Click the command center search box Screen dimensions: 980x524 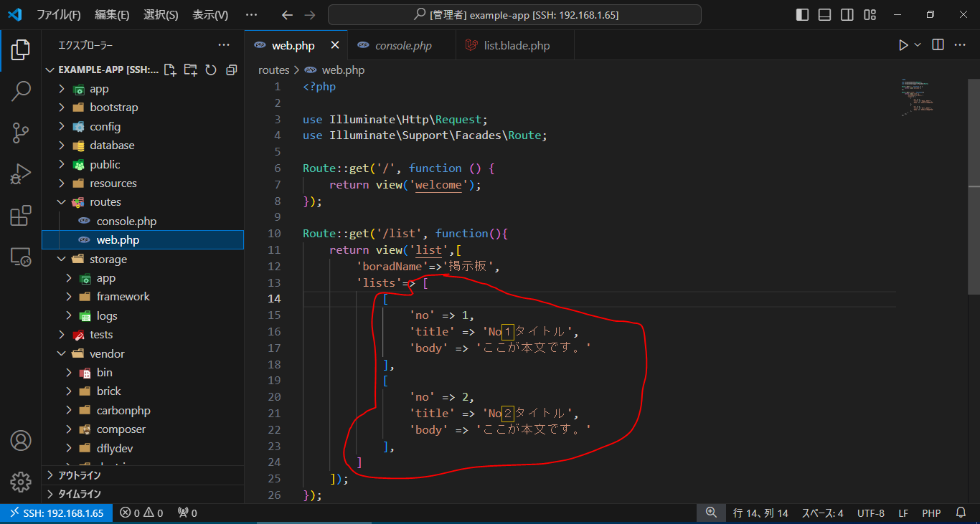coord(514,15)
